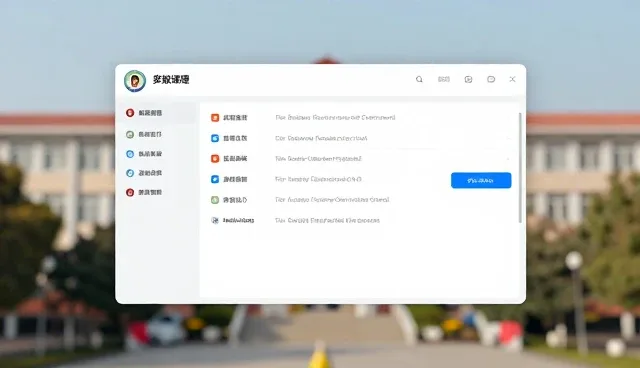Open the chat bubble icon in the header

click(491, 79)
